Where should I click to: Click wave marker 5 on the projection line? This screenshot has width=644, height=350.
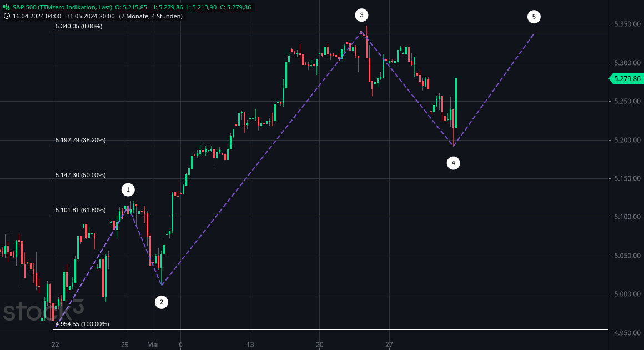coord(534,16)
